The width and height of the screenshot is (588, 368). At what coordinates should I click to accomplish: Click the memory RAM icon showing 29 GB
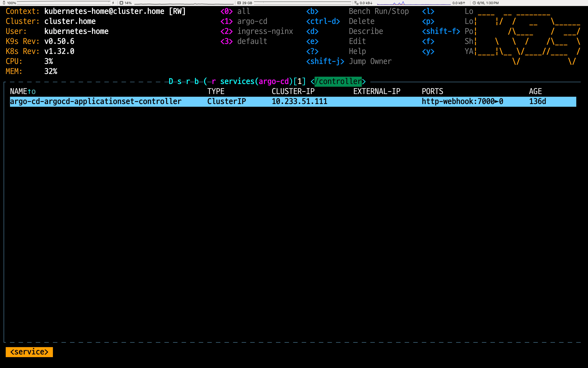pyautogui.click(x=239, y=3)
